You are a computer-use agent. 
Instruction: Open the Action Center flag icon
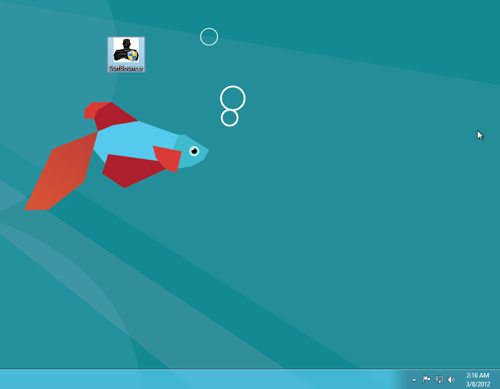point(426,379)
